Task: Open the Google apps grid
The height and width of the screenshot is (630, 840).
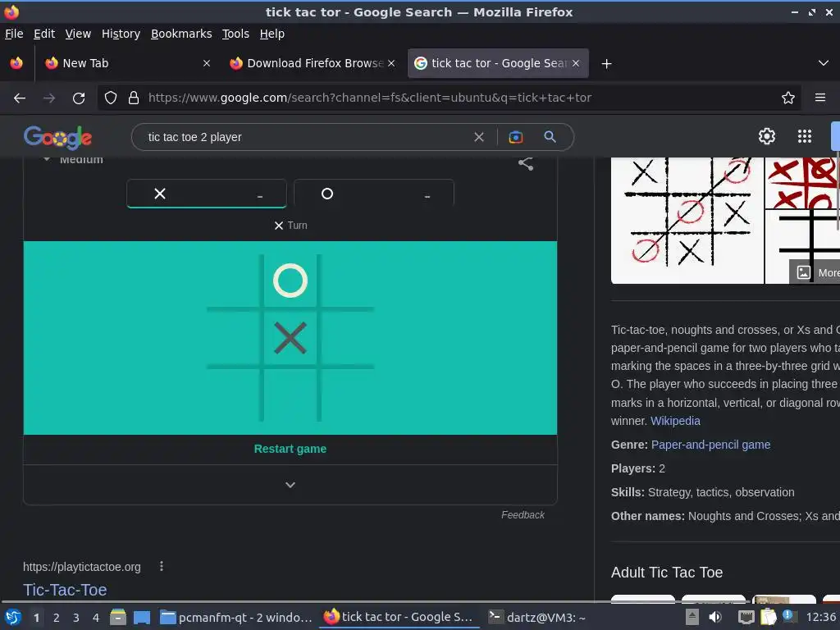Action: pos(805,136)
